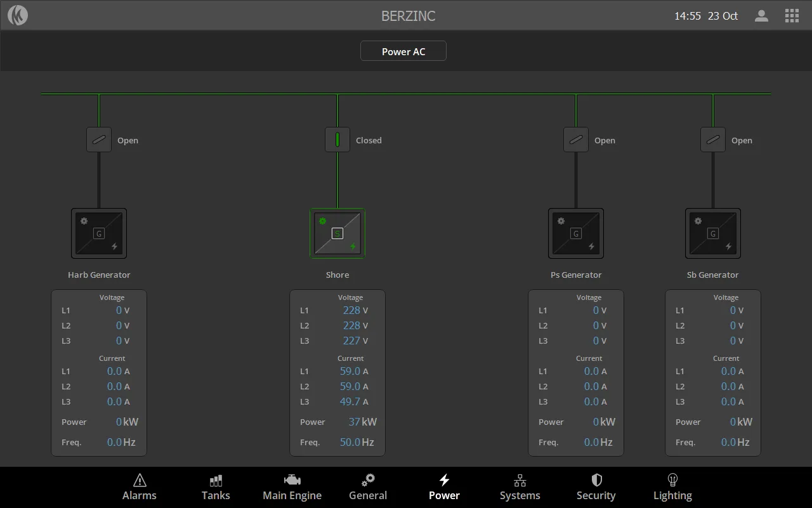812x508 pixels.
Task: Toggle the Sb Generator breaker switch
Action: [x=713, y=140]
